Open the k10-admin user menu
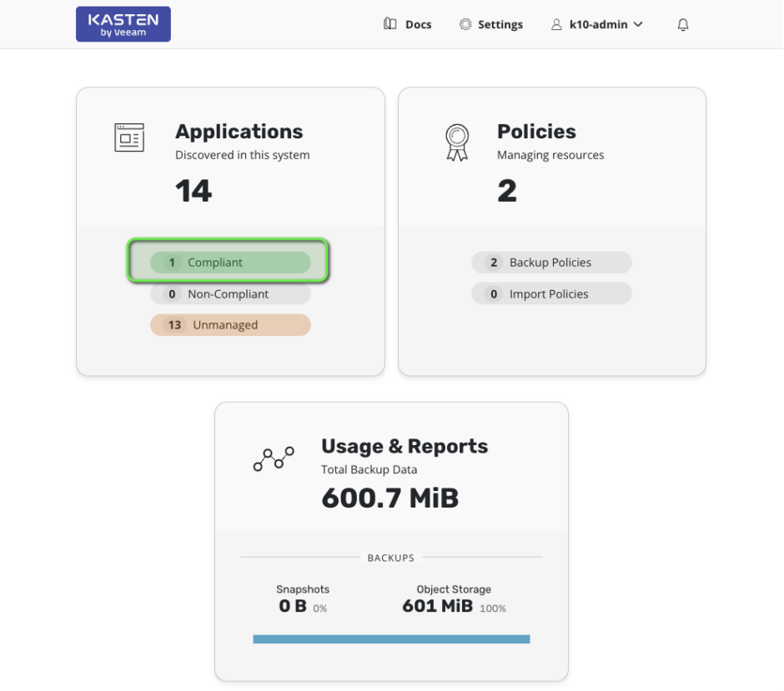The height and width of the screenshot is (691, 784). 597,24
